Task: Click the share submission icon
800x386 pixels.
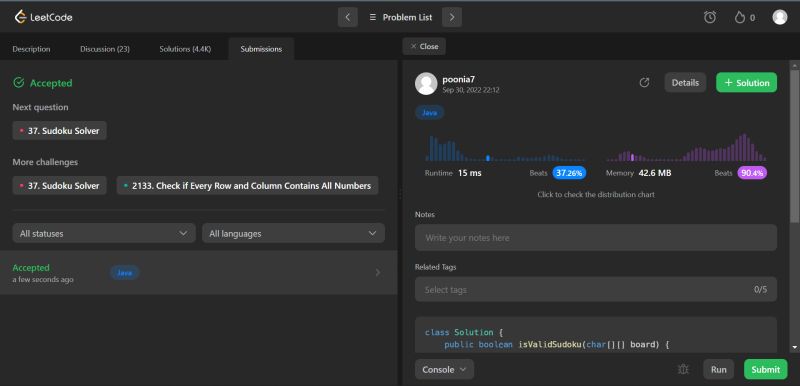Action: [644, 83]
